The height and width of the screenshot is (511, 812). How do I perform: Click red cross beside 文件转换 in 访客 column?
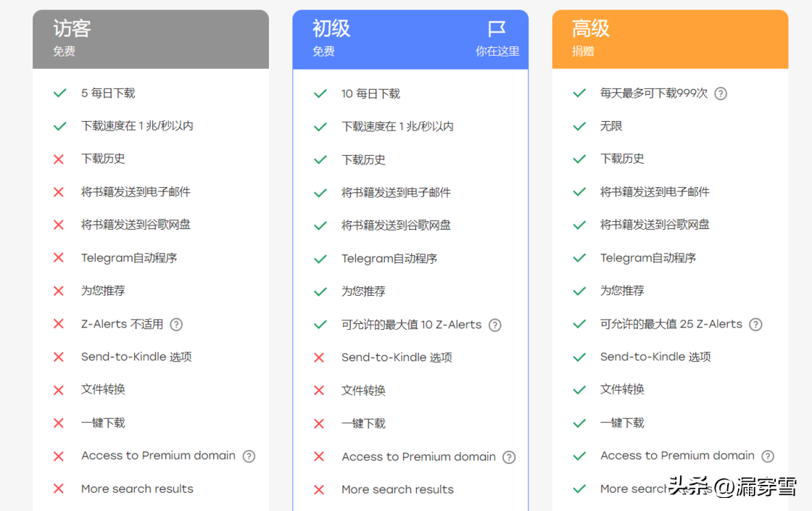click(59, 390)
